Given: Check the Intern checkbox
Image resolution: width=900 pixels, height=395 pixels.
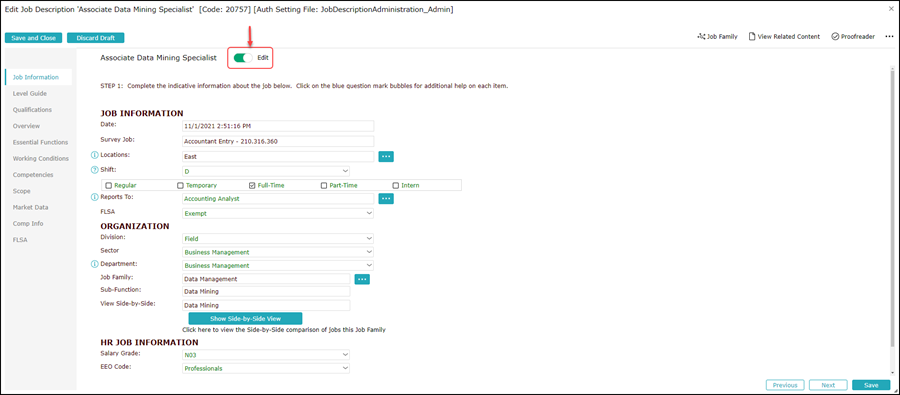Looking at the screenshot, I should click(395, 185).
